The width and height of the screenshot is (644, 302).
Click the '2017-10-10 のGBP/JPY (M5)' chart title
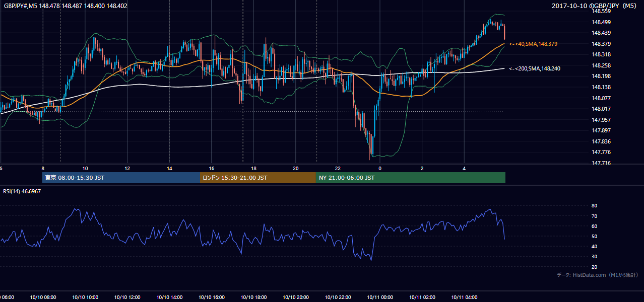[x=595, y=6]
